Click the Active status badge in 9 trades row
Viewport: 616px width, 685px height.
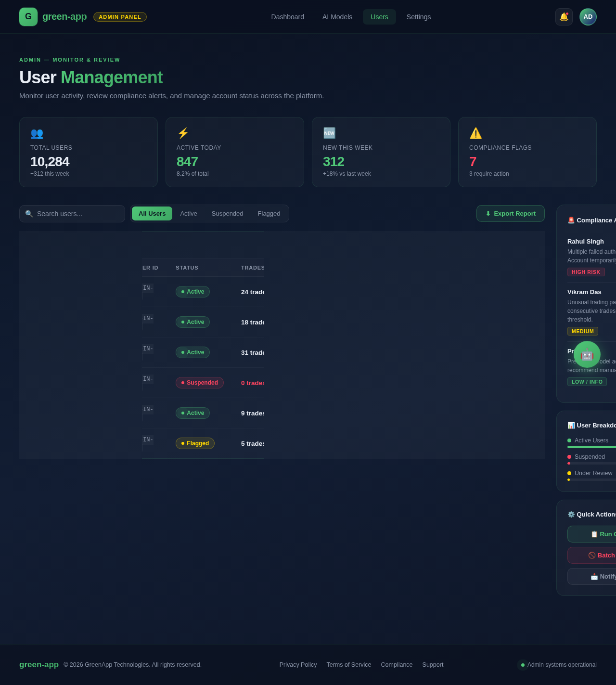[x=192, y=413]
